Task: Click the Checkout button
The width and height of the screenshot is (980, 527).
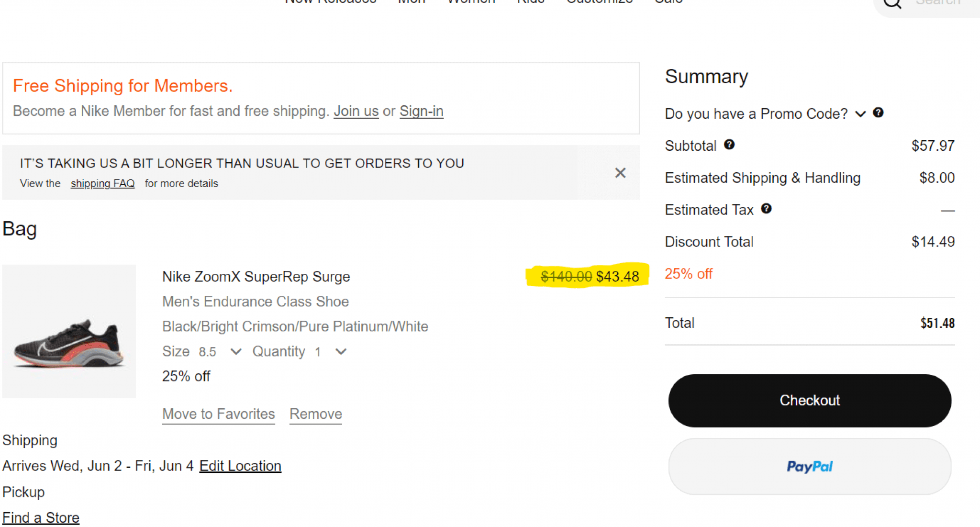Action: click(x=810, y=400)
